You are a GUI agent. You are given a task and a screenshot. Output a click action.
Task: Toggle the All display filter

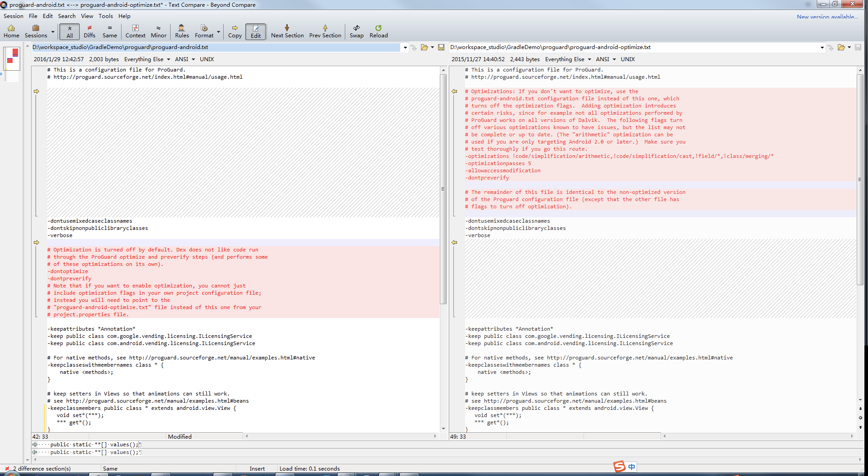(70, 31)
